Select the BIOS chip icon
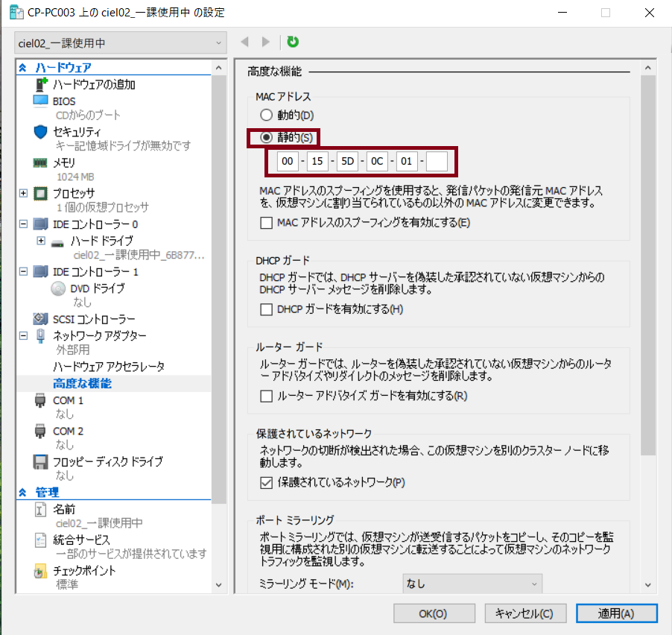Viewport: 672px width, 635px height. tap(40, 101)
